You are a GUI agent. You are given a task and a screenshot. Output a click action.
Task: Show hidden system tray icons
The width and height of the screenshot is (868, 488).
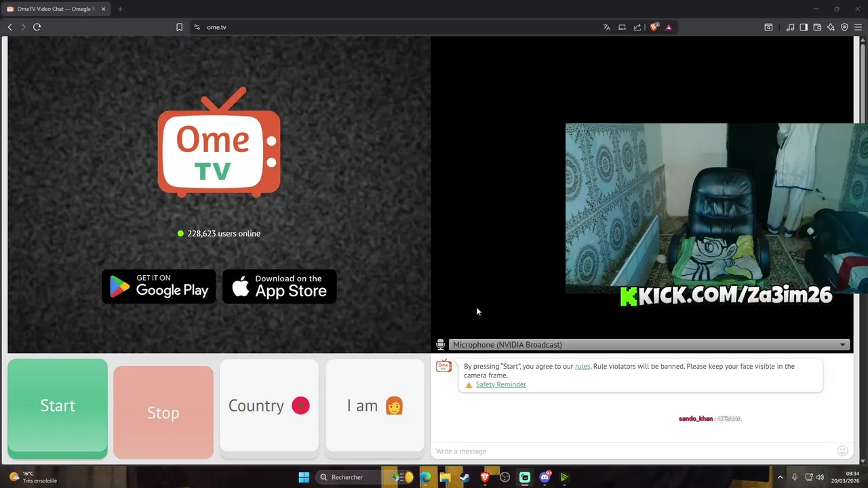780,477
